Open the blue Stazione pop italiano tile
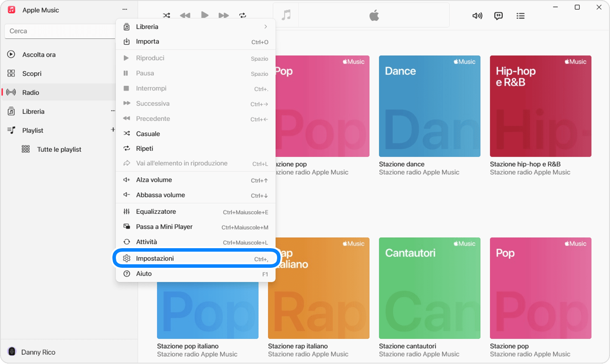This screenshot has height=364, width=610. pos(208,310)
